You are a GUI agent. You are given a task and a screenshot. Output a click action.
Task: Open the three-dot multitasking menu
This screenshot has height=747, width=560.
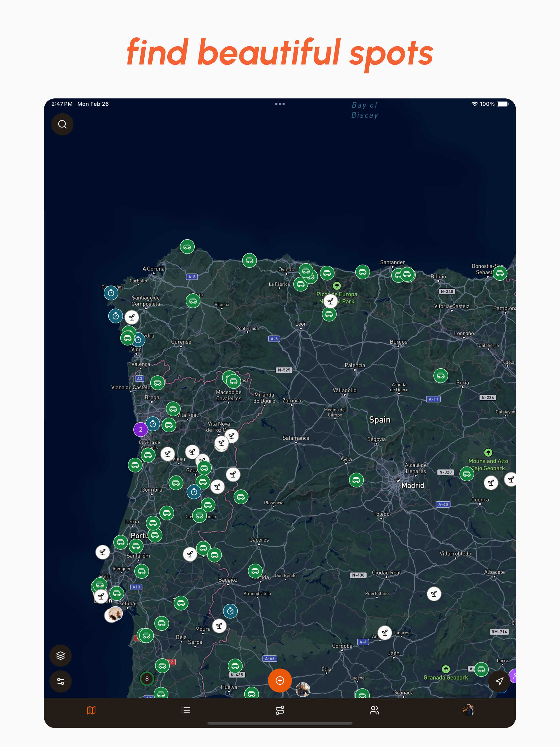280,104
